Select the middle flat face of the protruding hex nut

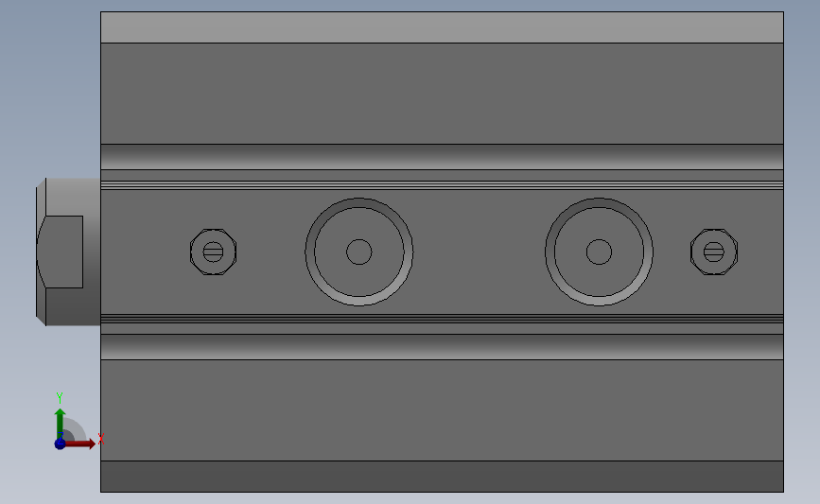point(61,252)
